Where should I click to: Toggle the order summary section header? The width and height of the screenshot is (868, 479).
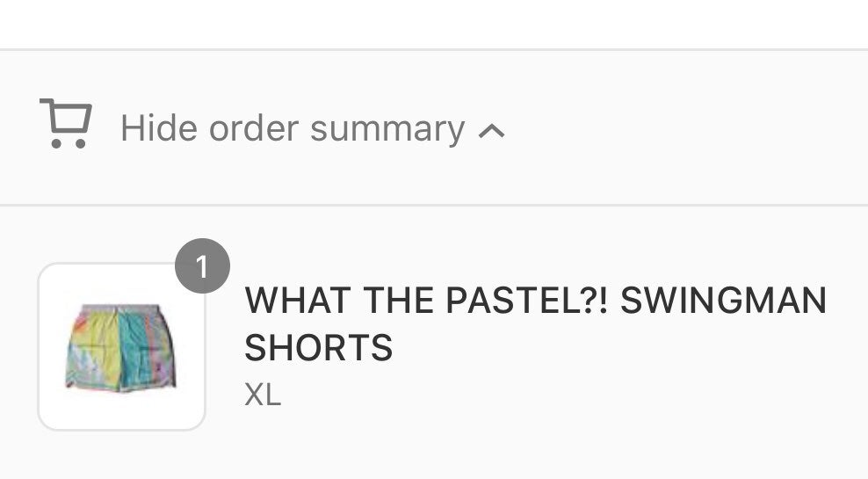434,128
